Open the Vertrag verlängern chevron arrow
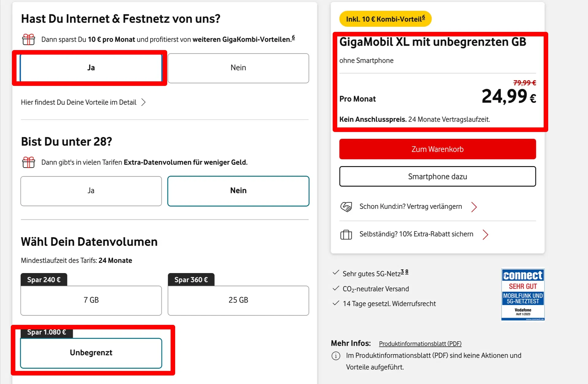The image size is (588, 384). pyautogui.click(x=474, y=207)
